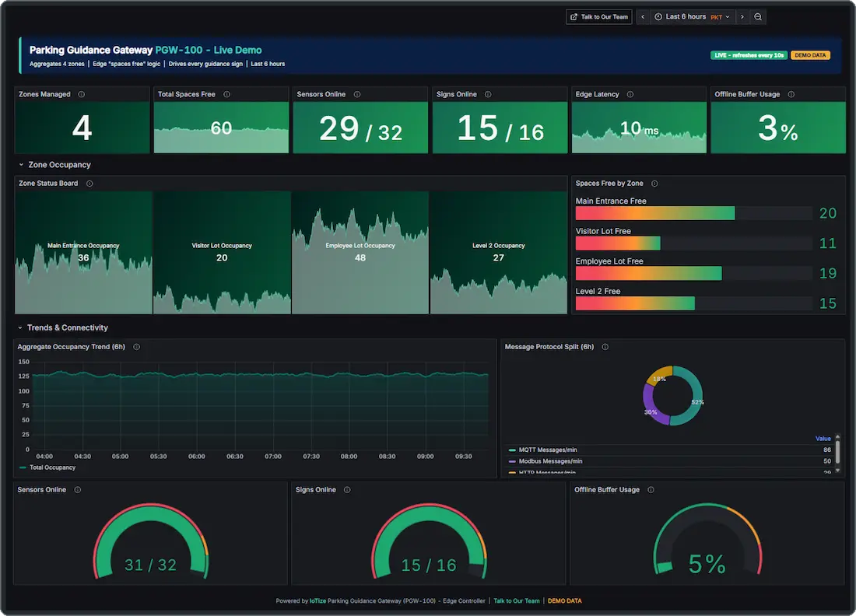Open info icon for Zone Status Board
This screenshot has width=856, height=616.
click(x=89, y=184)
